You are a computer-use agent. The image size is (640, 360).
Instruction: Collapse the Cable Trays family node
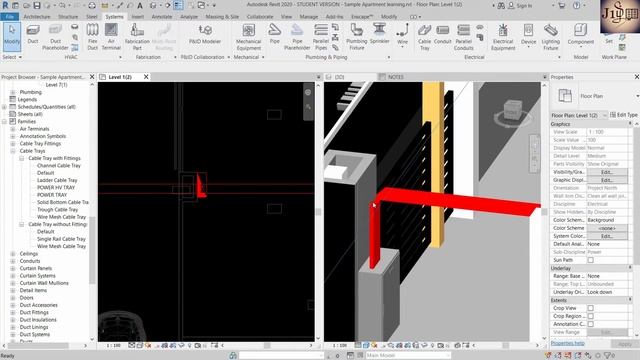point(13,151)
